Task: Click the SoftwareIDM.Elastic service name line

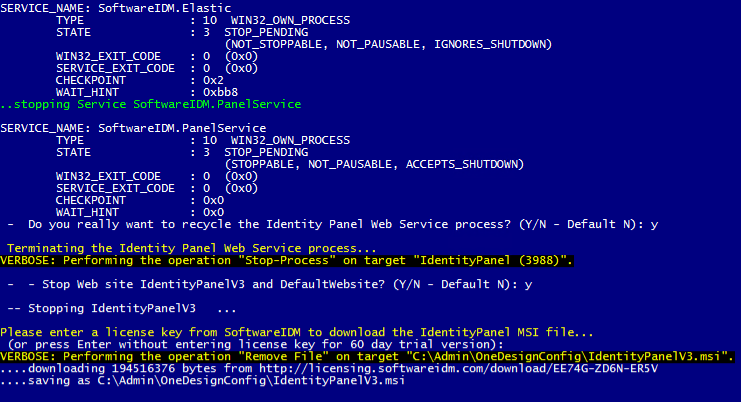Action: point(116,8)
